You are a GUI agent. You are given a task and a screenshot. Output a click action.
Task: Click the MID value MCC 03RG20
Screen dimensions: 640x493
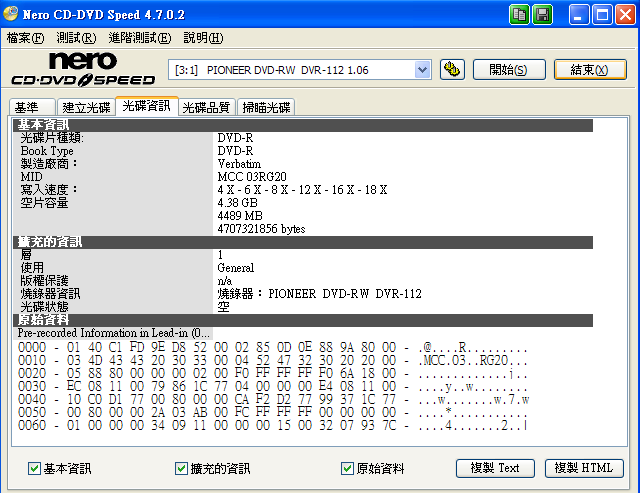[x=252, y=177]
